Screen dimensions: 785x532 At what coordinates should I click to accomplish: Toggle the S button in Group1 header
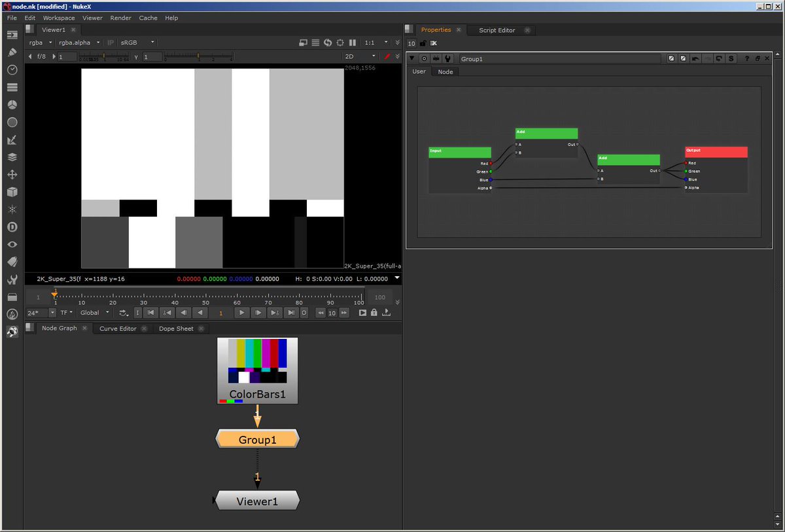click(x=731, y=59)
